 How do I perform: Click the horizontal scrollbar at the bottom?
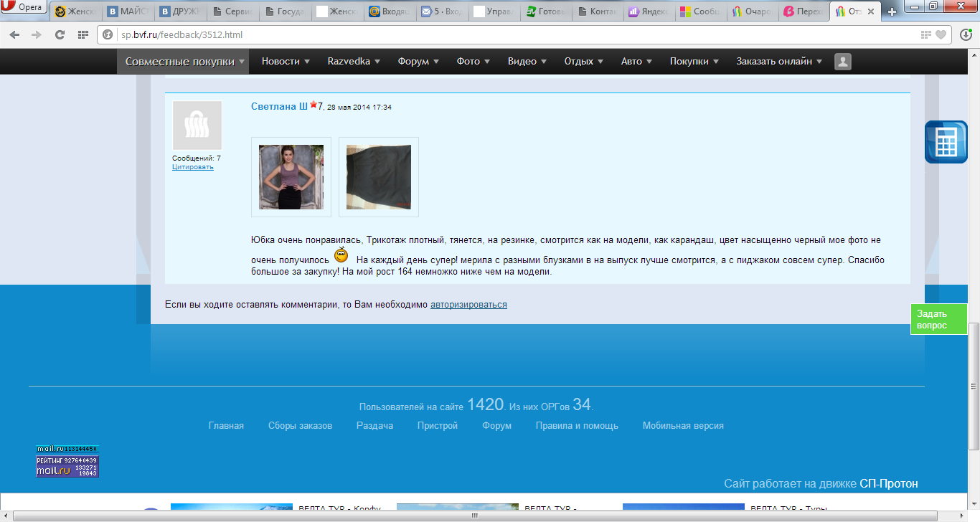tap(473, 516)
